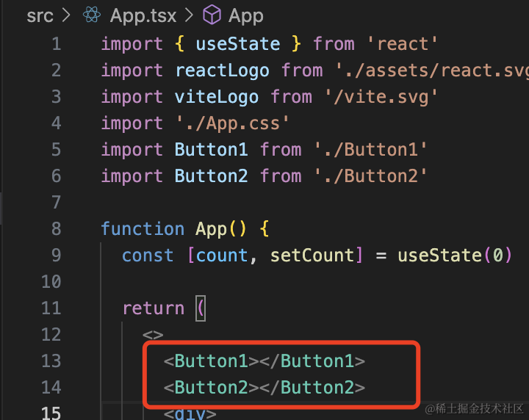529x420 pixels.
Task: Click the useState import on line 1
Action: coord(238,44)
